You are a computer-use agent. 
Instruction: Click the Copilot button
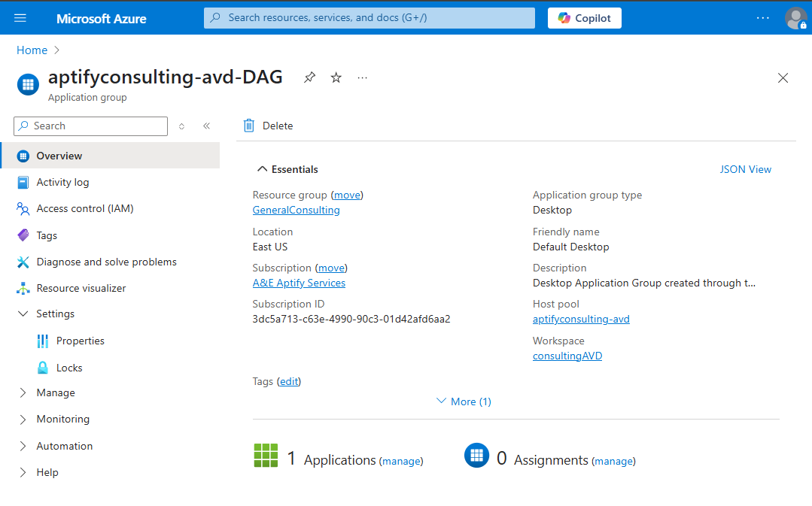584,18
